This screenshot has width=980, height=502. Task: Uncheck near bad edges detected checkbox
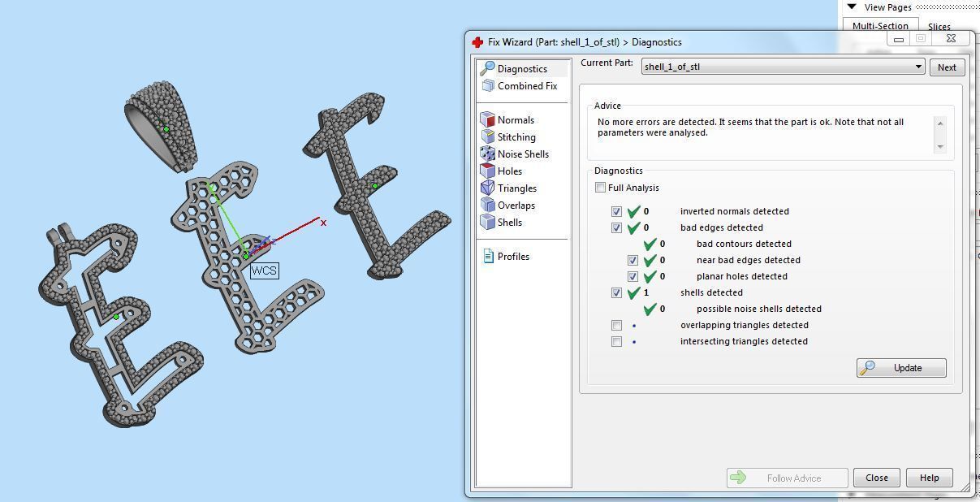pyautogui.click(x=632, y=260)
